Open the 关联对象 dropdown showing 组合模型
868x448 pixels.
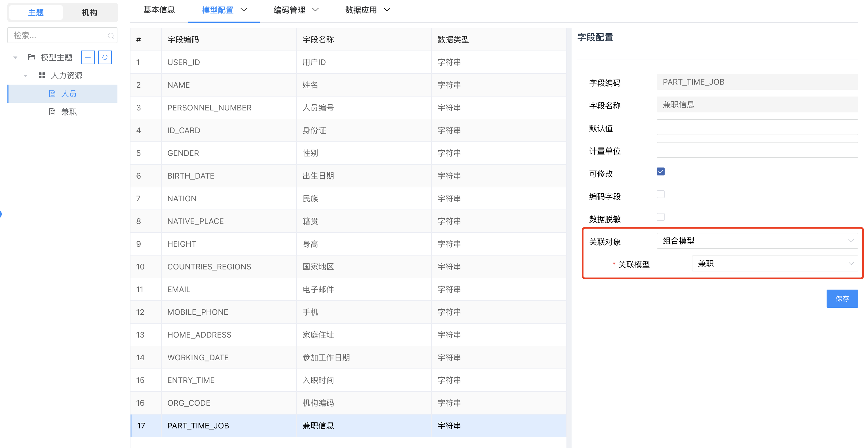[x=757, y=240]
